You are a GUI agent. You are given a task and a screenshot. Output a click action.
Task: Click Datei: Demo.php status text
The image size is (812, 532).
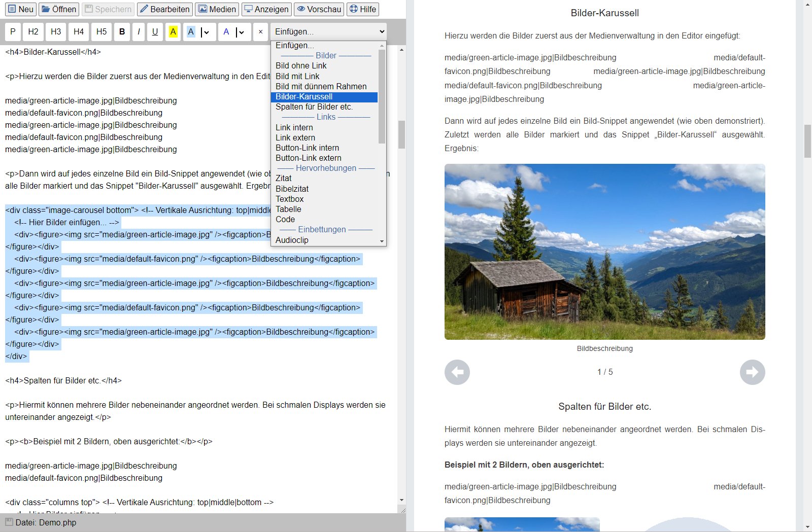coord(46,522)
